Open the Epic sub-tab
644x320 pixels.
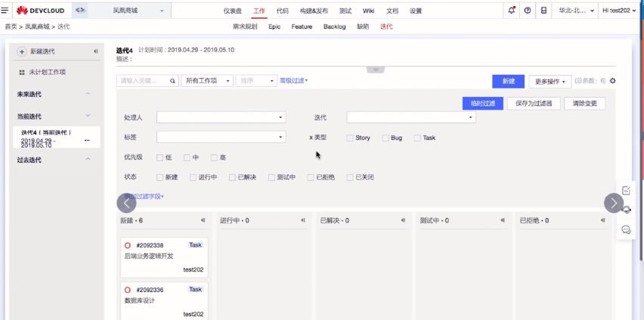[x=274, y=26]
